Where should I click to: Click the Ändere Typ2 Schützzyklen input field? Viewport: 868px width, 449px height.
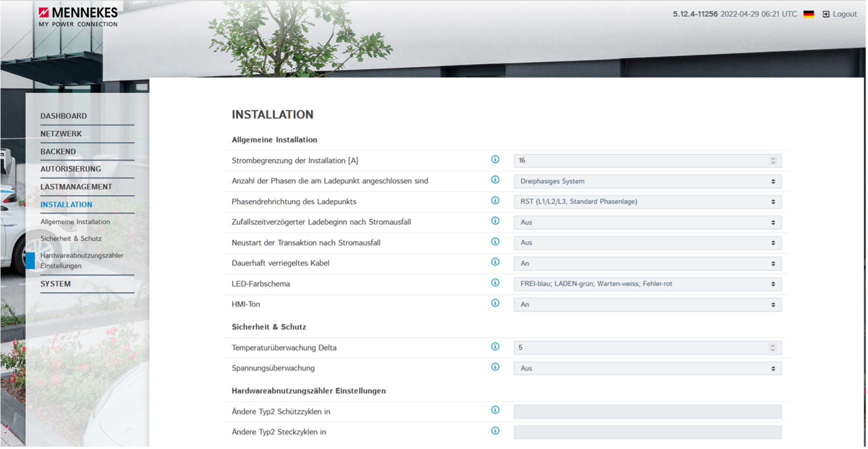(647, 412)
